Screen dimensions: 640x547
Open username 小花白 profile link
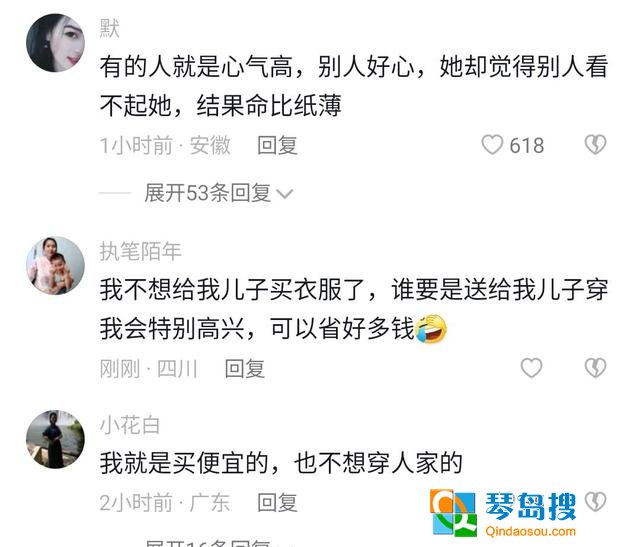(130, 425)
